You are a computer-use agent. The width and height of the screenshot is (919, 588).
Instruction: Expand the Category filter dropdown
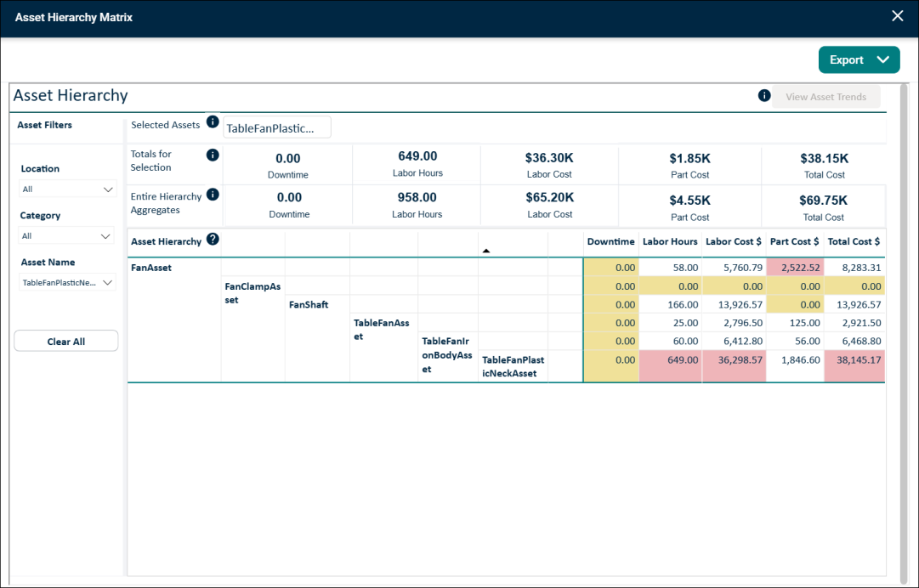(x=65, y=236)
